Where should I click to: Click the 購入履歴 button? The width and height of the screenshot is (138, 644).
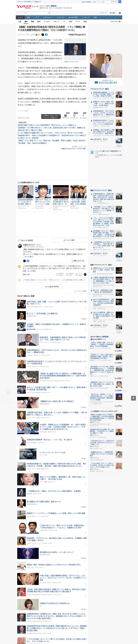pyautogui.click(x=112, y=13)
